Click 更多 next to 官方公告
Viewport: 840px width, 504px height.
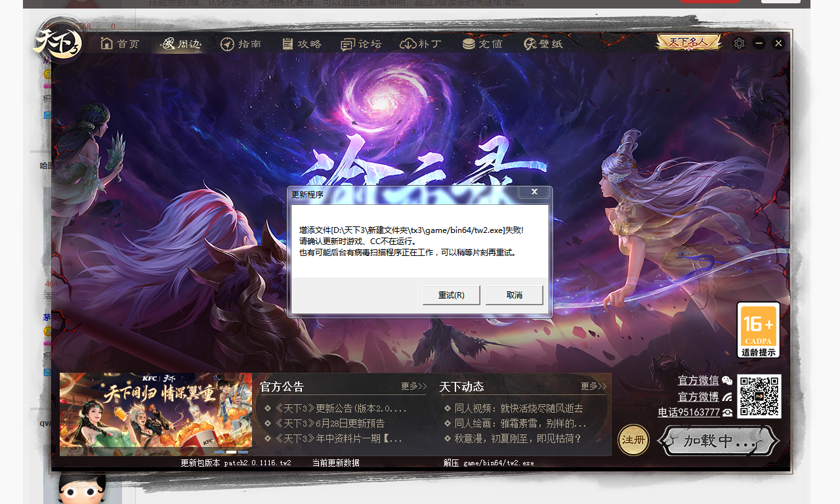[414, 386]
